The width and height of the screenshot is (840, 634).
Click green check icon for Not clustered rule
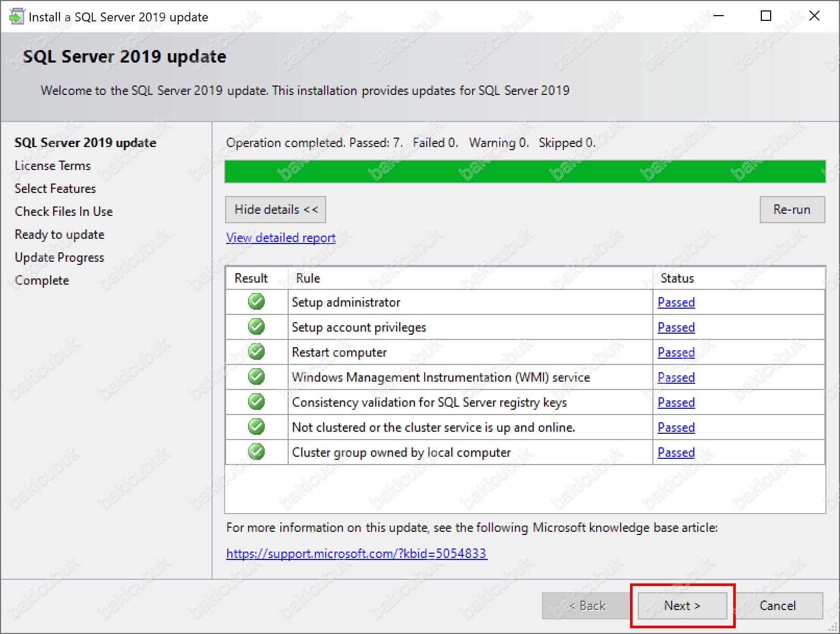(x=256, y=426)
